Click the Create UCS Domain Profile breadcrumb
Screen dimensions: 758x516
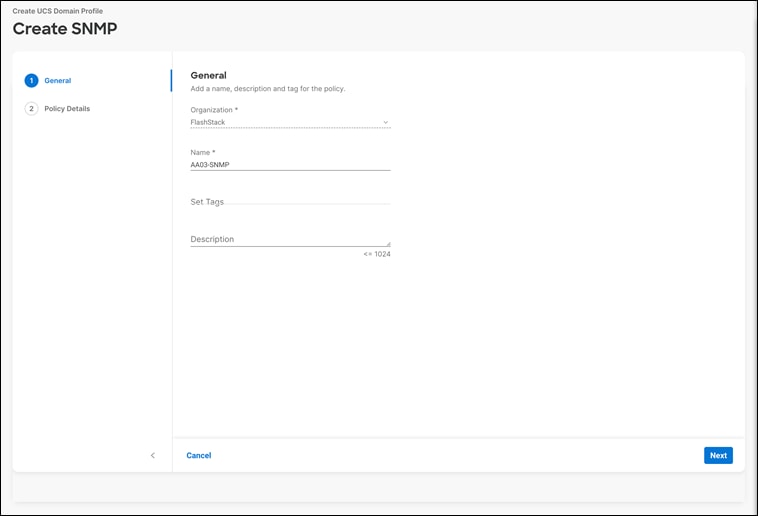click(x=58, y=11)
